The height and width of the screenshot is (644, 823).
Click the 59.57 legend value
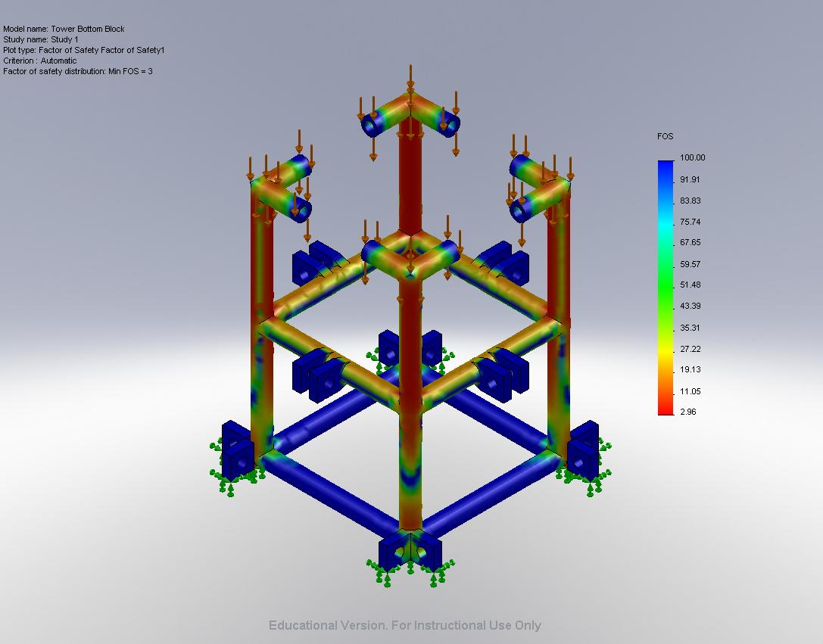pyautogui.click(x=691, y=264)
